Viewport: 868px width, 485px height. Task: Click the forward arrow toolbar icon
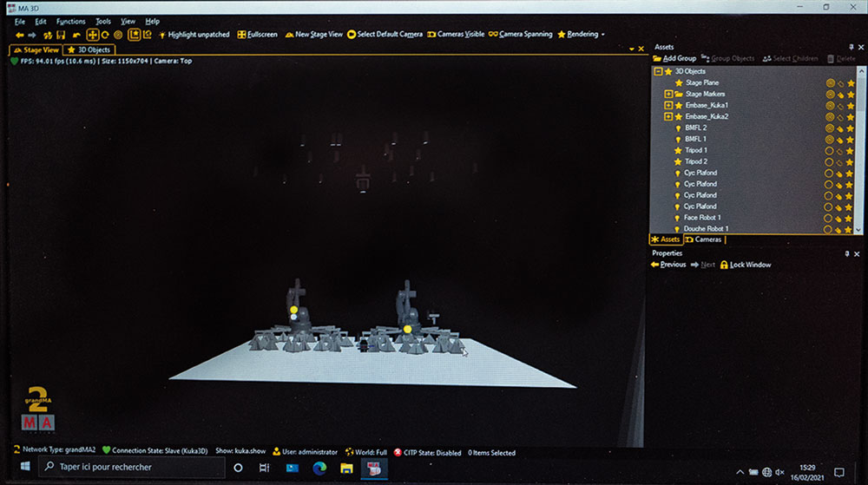[x=32, y=35]
